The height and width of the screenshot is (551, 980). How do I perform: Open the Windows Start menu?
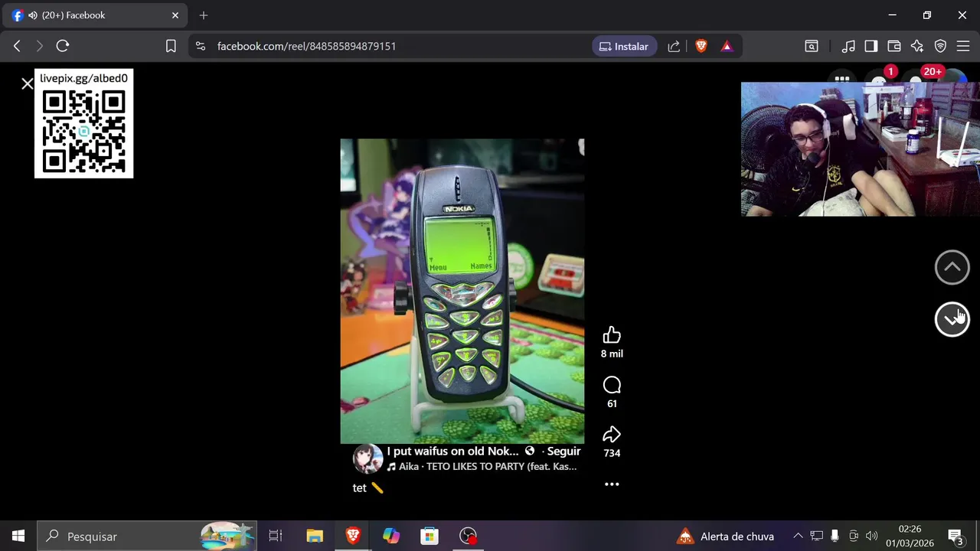click(x=18, y=536)
